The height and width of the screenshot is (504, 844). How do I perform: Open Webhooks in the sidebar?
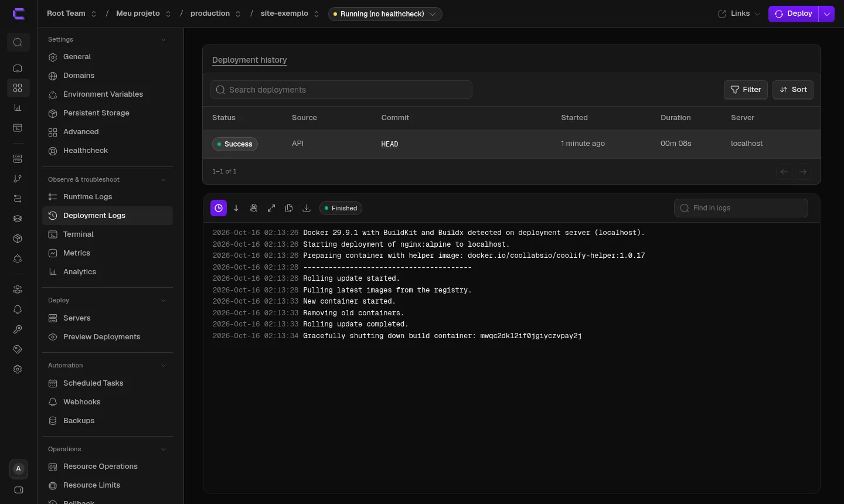point(108,402)
